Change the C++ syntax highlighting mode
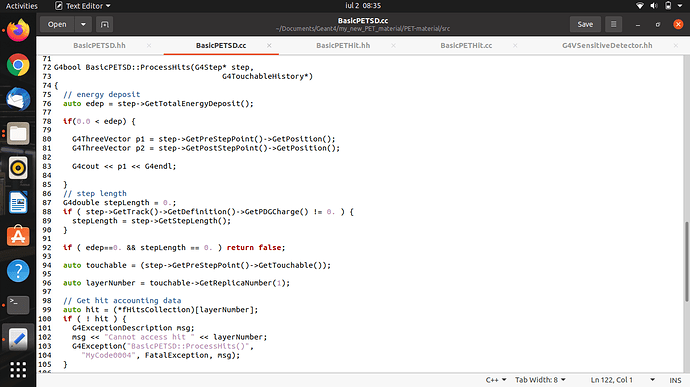 [x=495, y=380]
